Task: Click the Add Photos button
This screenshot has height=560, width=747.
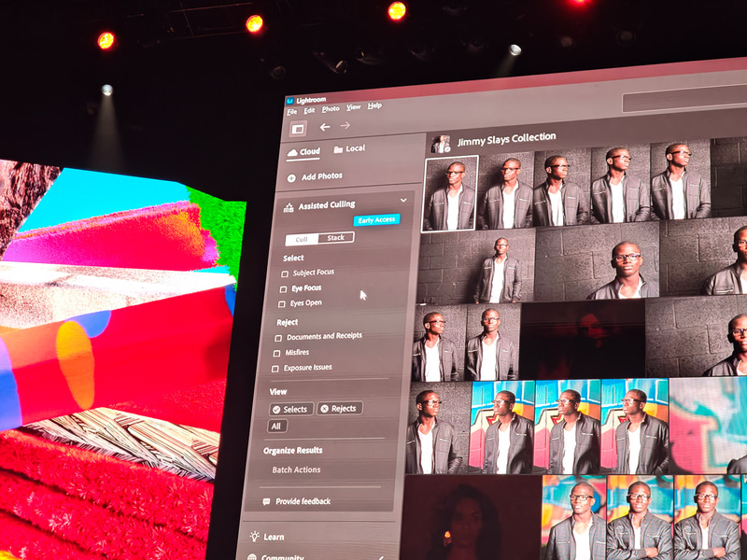Action: pos(315,176)
